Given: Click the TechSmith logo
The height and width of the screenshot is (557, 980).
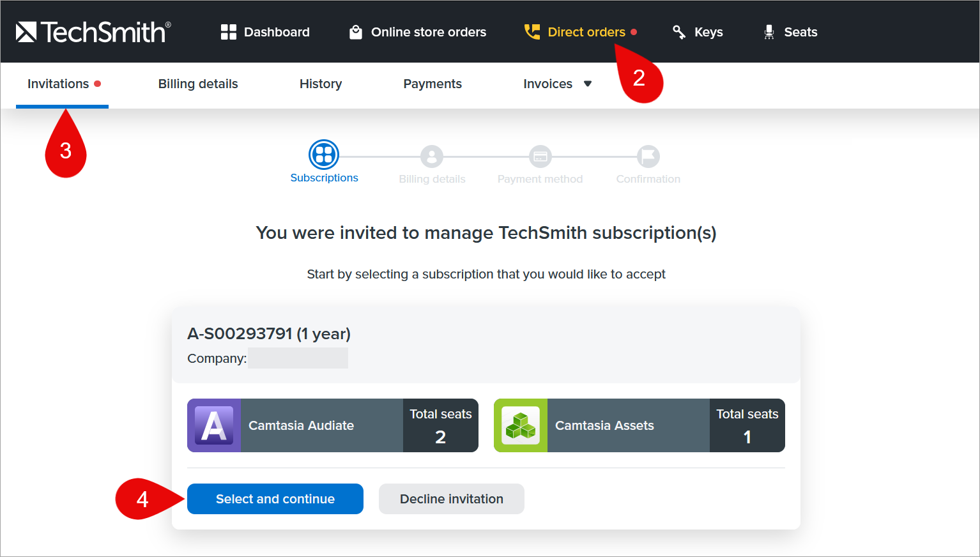Looking at the screenshot, I should click(93, 32).
